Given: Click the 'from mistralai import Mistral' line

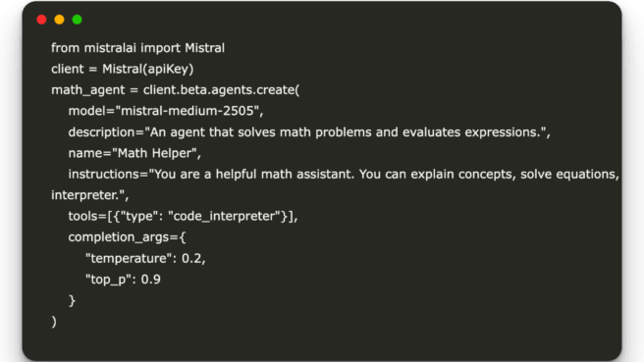Looking at the screenshot, I should click(138, 48).
